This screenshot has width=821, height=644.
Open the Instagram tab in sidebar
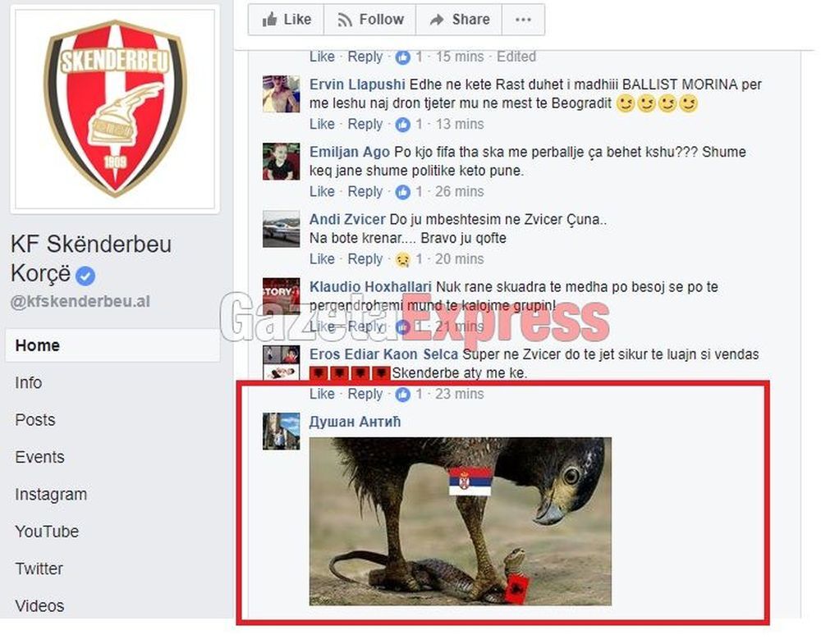tap(51, 495)
